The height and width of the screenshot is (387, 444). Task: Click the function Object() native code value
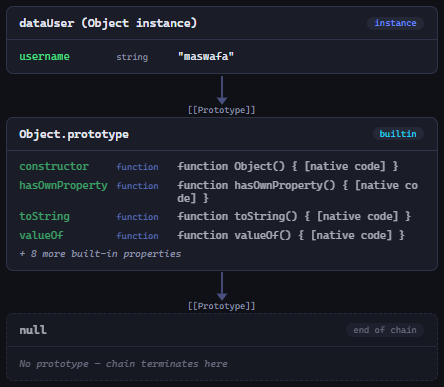coord(288,166)
